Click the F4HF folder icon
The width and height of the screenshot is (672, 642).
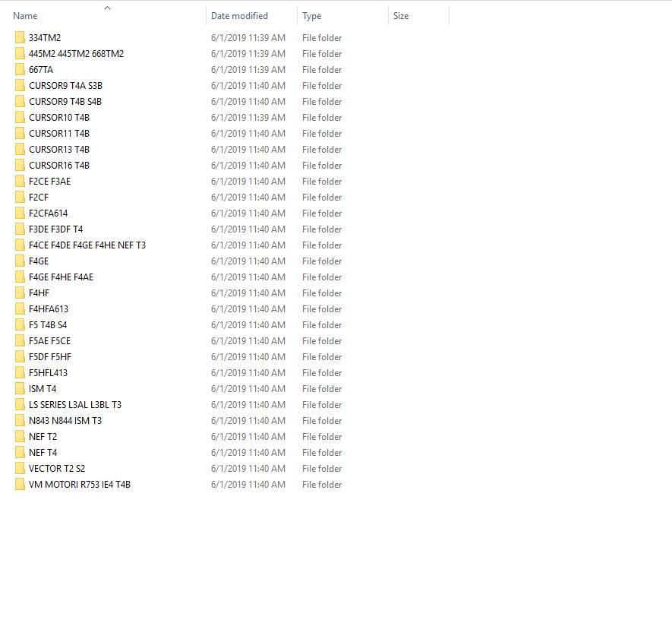click(20, 293)
